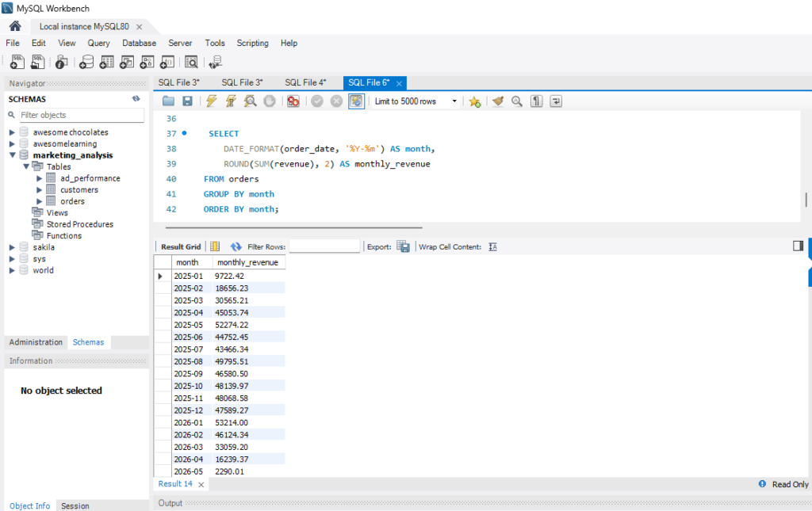Toggle autocommit mode icon
The height and width of the screenshot is (511, 812).
click(356, 101)
